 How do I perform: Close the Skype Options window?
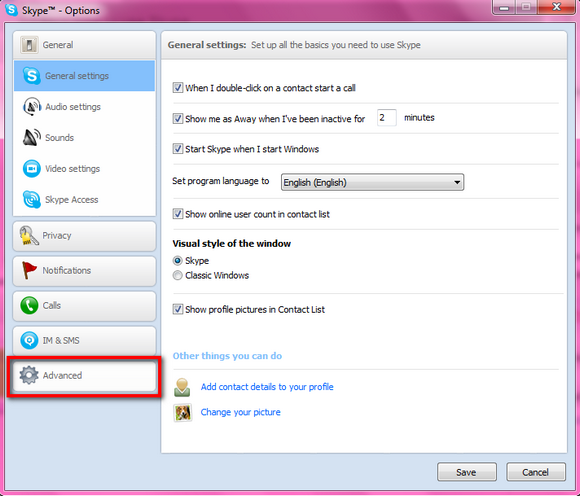(557, 7)
